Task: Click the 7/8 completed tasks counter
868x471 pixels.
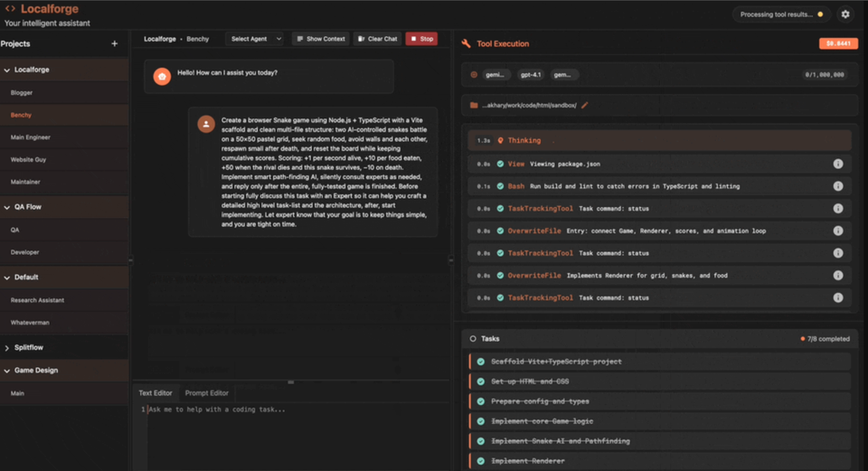Action: [x=825, y=339]
